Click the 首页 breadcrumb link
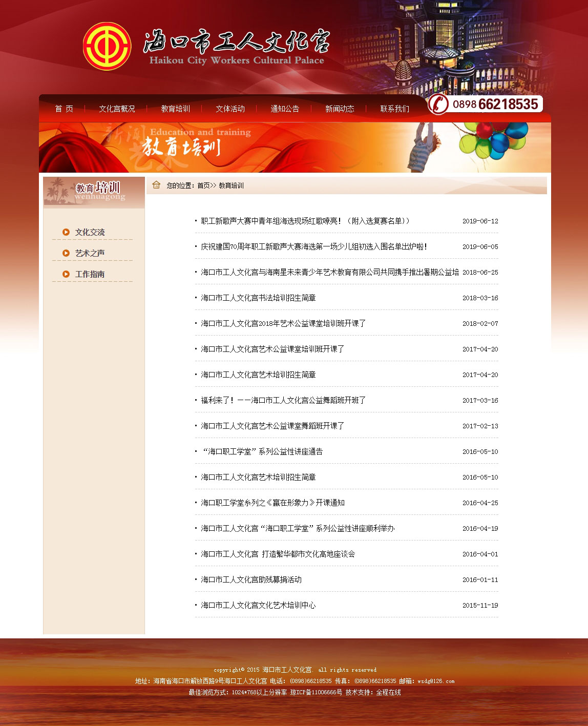The height and width of the screenshot is (726, 588). coord(203,185)
